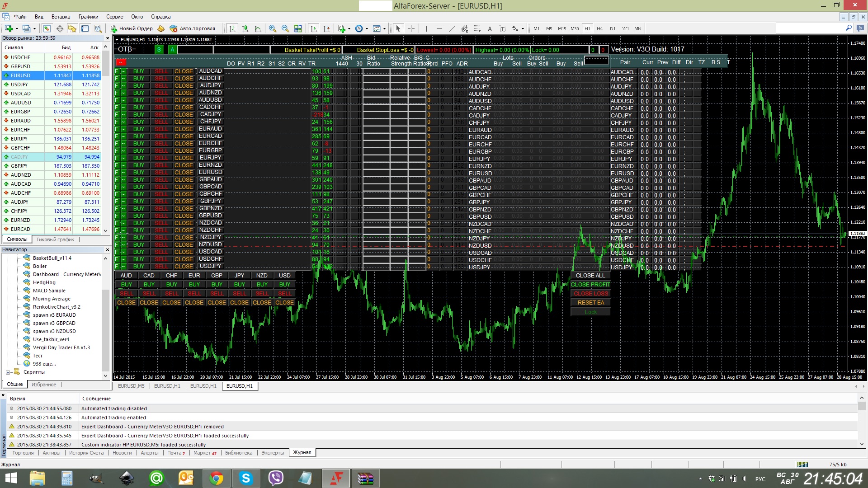Zoom in the chart
This screenshot has height=488, width=868.
pyautogui.click(x=273, y=28)
